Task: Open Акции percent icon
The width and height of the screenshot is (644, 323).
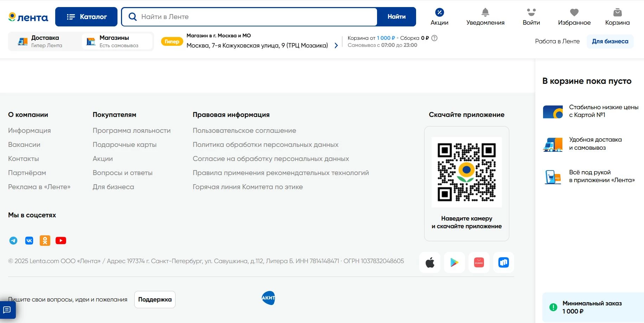Action: click(439, 12)
